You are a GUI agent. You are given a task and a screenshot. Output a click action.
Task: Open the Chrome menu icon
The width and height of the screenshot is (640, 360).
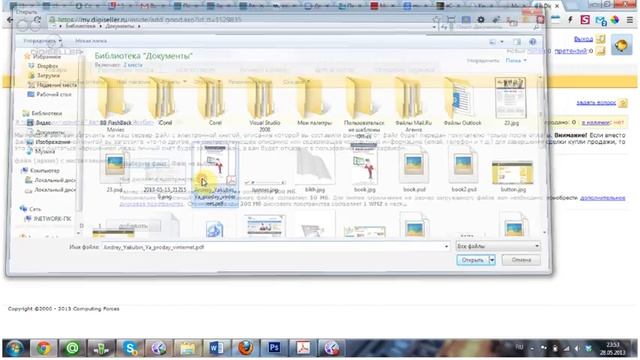click(630, 20)
